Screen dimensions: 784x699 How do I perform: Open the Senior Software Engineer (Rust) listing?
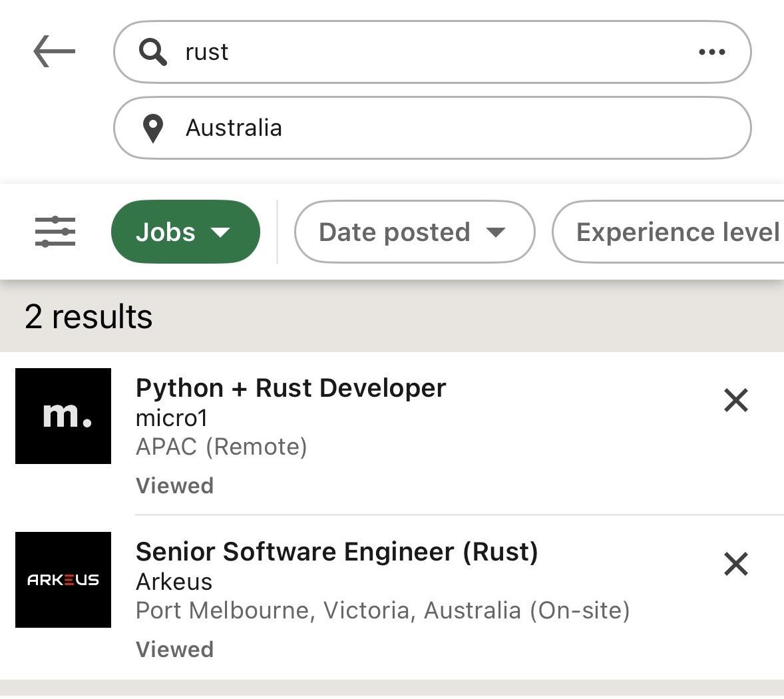(337, 552)
